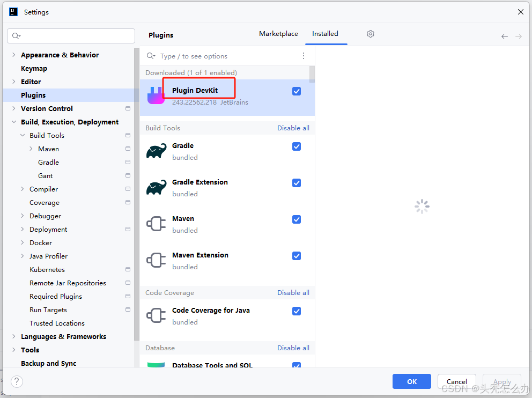Image resolution: width=532 pixels, height=398 pixels.
Task: Click the Gradle elephant plugin icon
Action: click(x=157, y=151)
